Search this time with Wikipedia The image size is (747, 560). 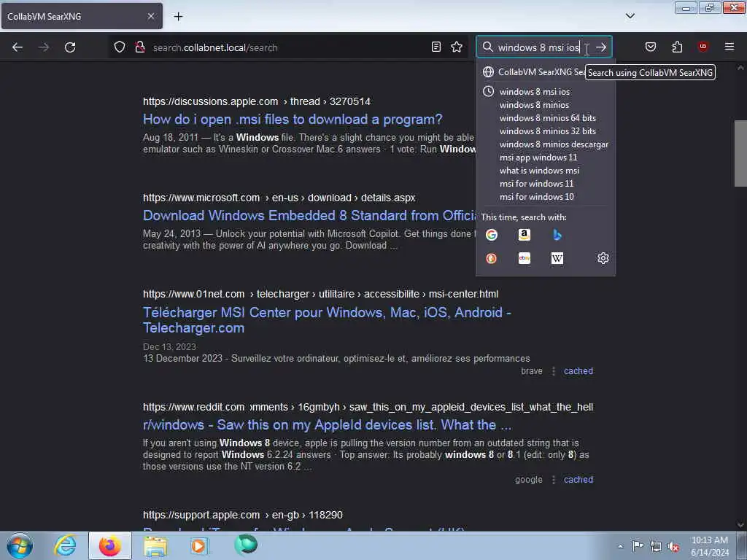[557, 258]
